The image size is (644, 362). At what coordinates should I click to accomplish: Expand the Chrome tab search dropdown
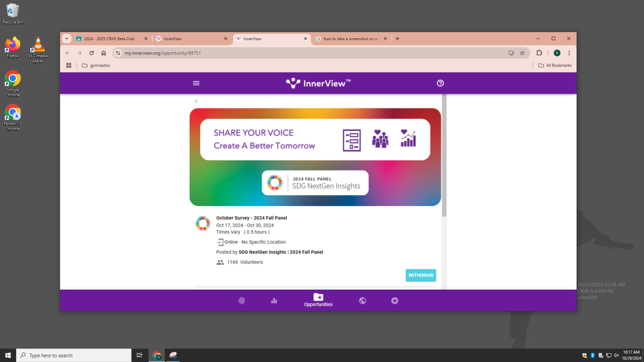coord(67,39)
